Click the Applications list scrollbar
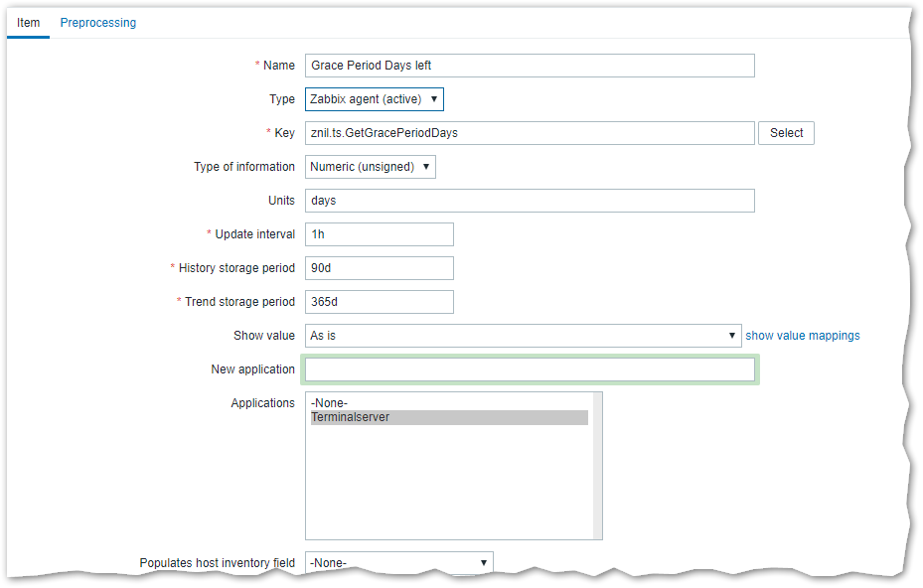Viewport: 923px width, 588px height. pos(597,465)
